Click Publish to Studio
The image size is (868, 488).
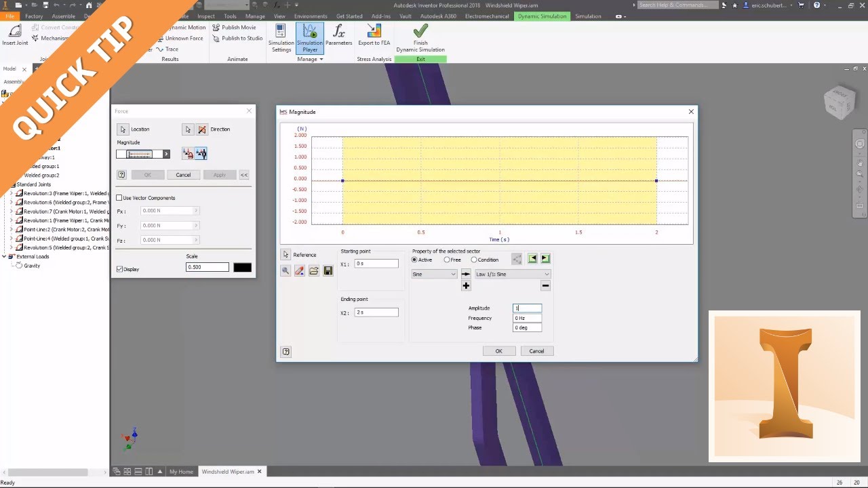tap(237, 39)
